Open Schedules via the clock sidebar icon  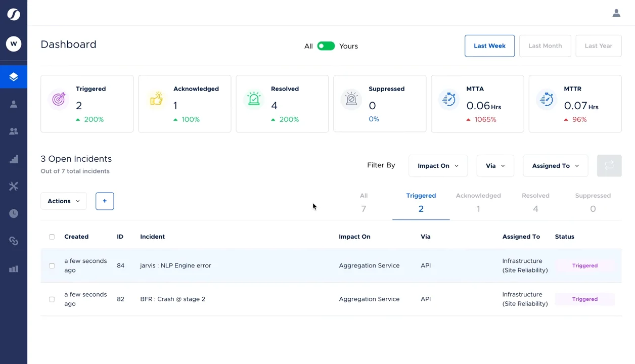14,213
